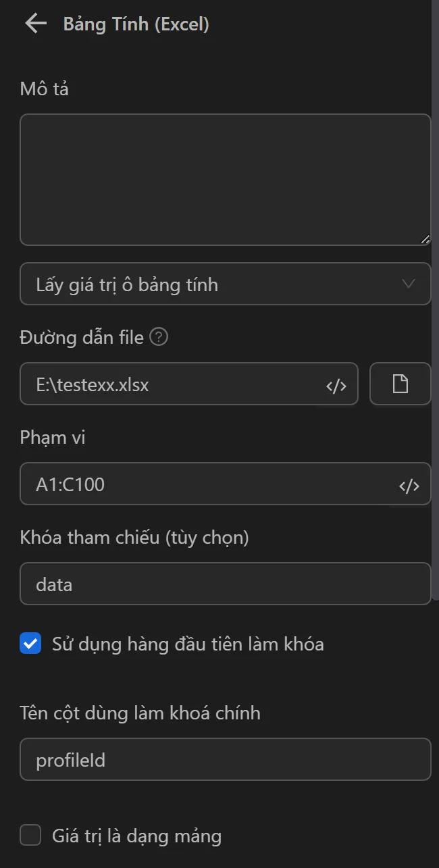Enable the 'Giá trị là dạng mảng' checkbox
The height and width of the screenshot is (868, 439).
[x=30, y=835]
